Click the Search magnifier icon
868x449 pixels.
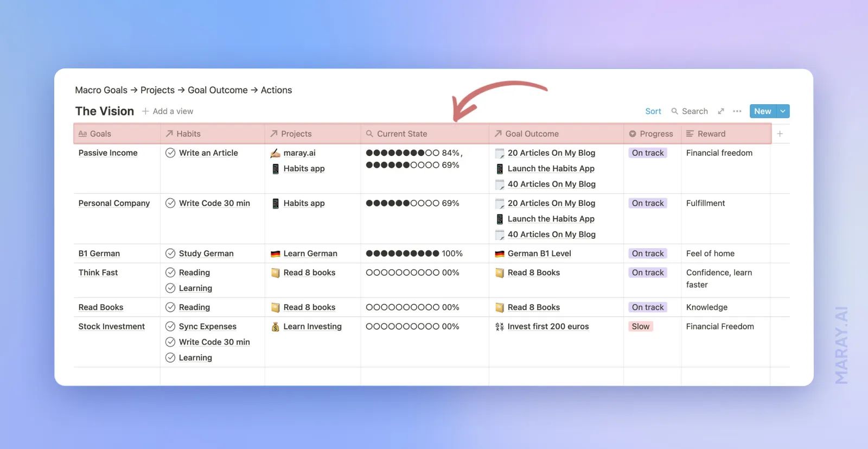click(675, 111)
